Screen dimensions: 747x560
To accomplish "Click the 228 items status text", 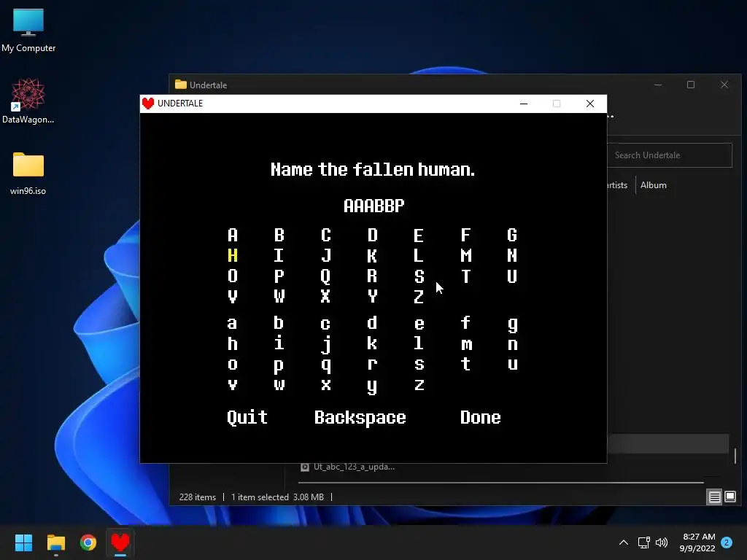I will click(x=197, y=497).
